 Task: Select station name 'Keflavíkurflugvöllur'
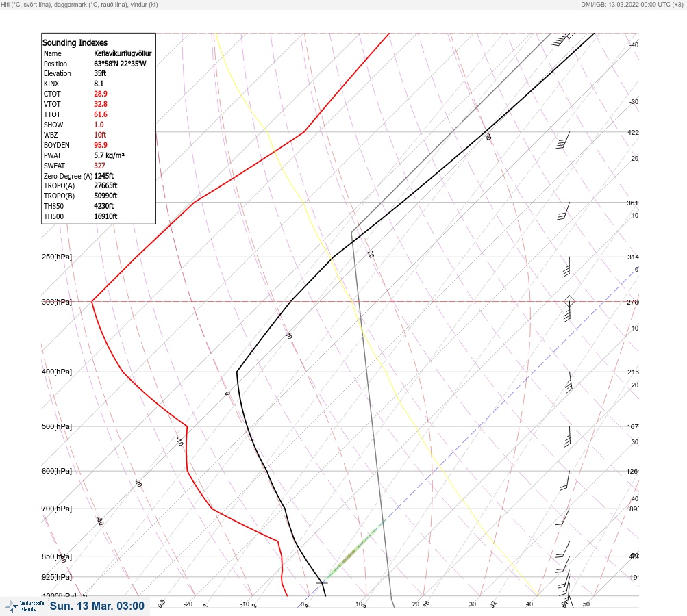[x=123, y=53]
